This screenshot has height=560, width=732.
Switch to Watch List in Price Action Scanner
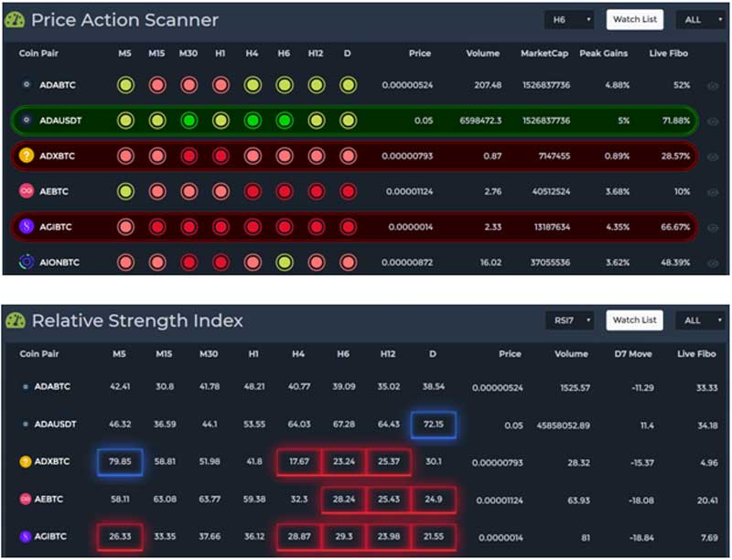point(635,18)
